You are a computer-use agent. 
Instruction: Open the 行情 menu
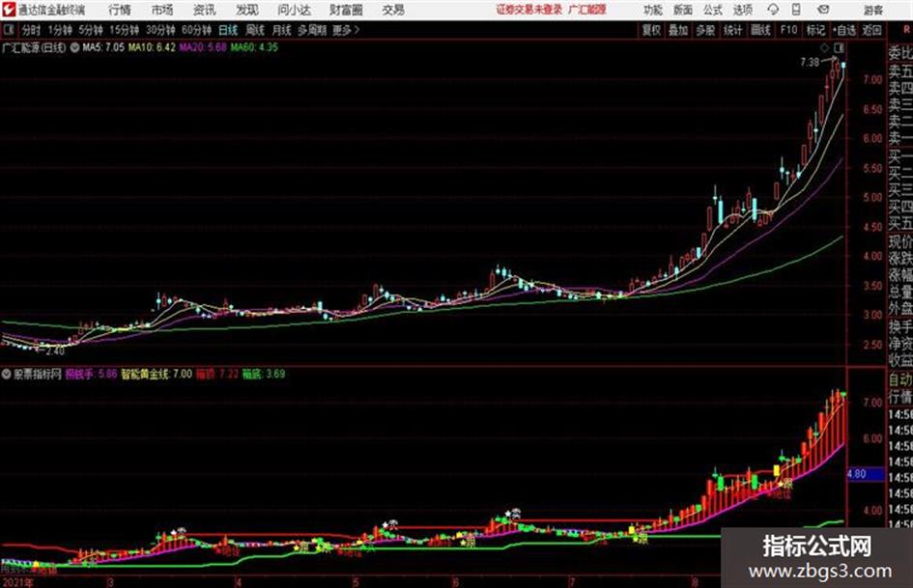point(120,10)
